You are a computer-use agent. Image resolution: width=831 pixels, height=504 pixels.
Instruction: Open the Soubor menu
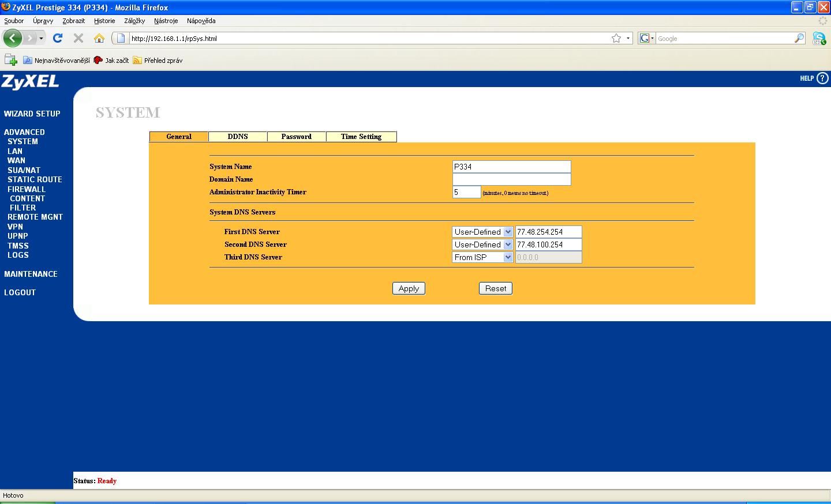14,21
